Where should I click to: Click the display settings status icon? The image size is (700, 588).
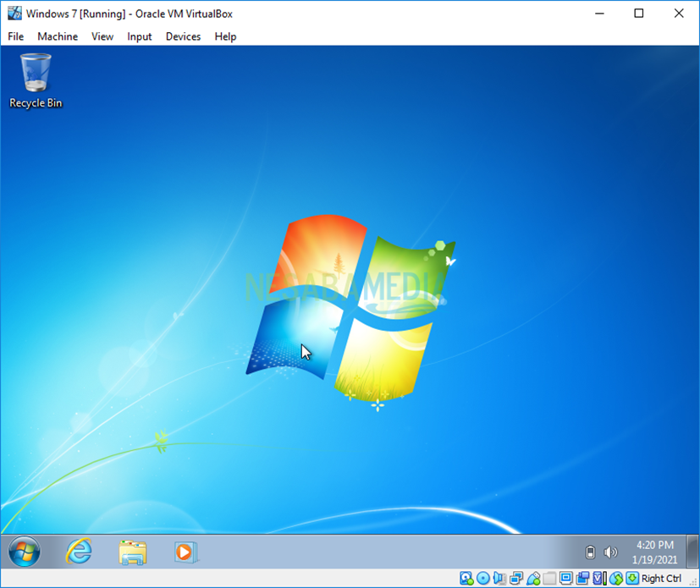pyautogui.click(x=566, y=579)
